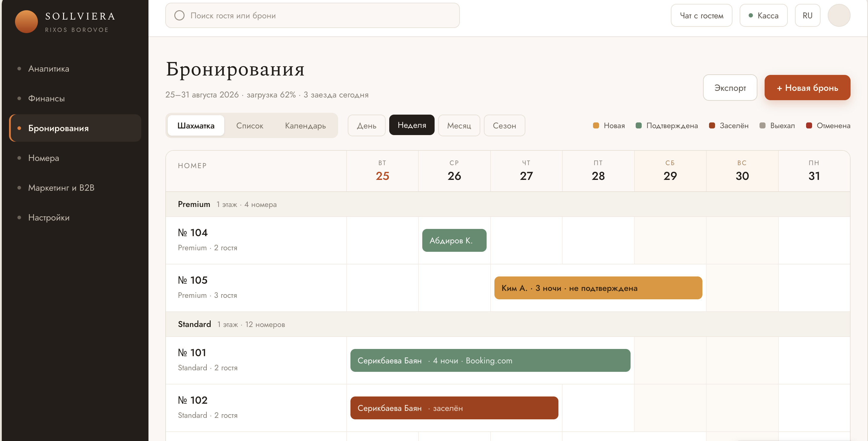Create a booking with Новая бронь
868x441 pixels.
click(807, 88)
